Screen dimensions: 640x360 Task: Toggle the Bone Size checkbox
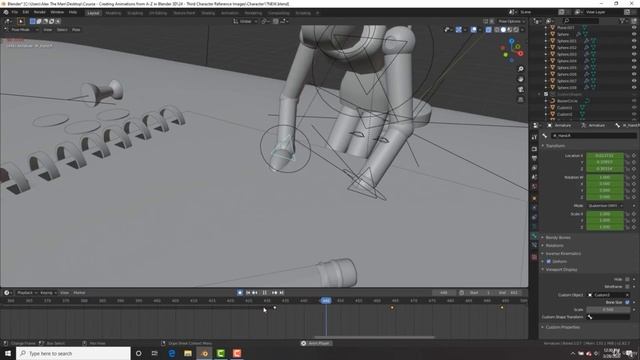tap(627, 302)
